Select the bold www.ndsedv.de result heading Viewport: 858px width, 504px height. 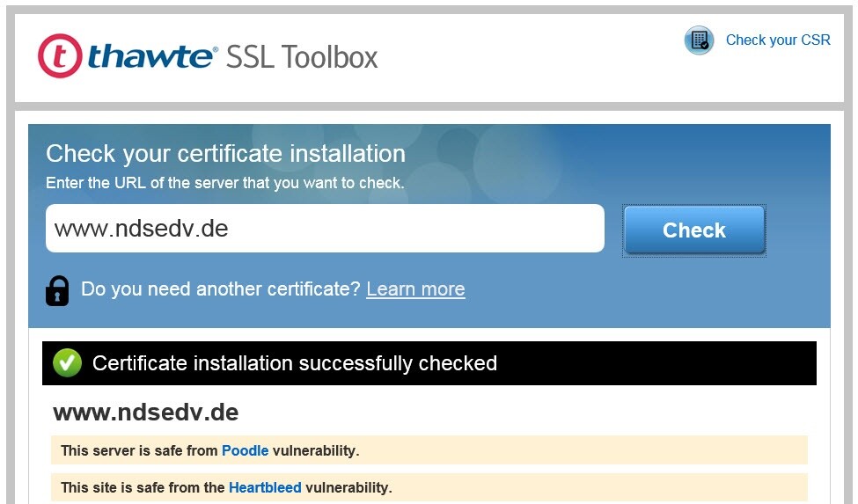pos(145,413)
